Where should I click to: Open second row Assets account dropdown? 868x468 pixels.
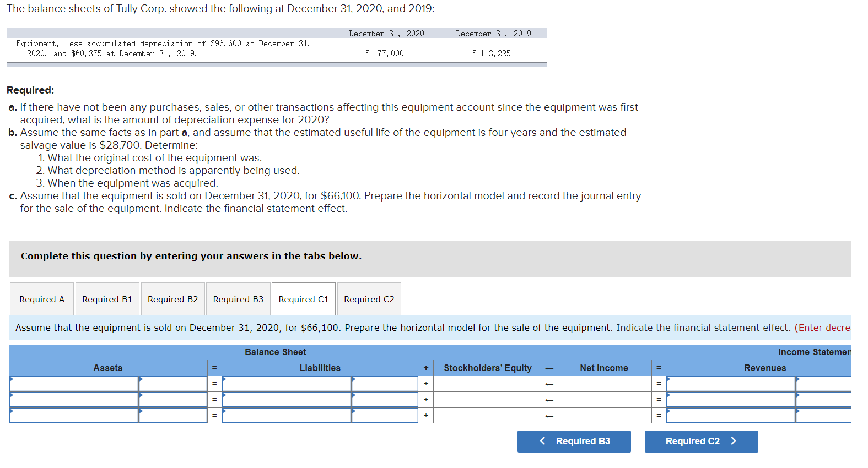(x=74, y=400)
